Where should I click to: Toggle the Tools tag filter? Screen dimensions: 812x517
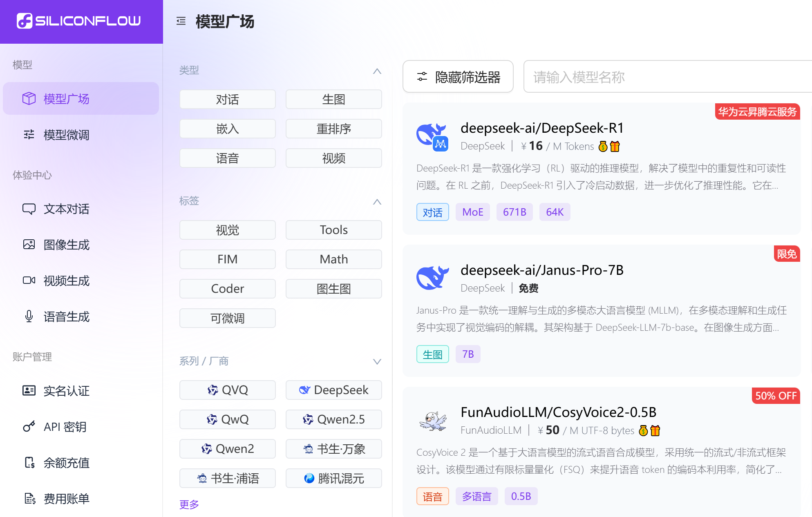334,230
